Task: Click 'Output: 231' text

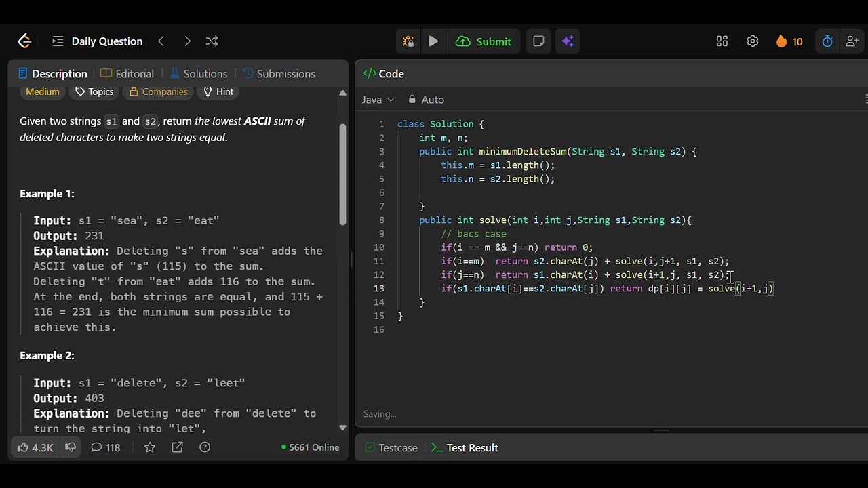Action: click(x=68, y=236)
